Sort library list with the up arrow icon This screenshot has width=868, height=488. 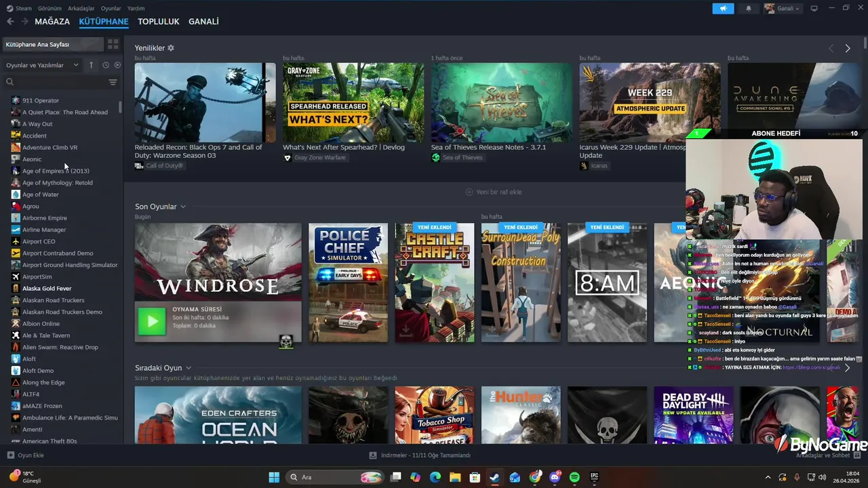click(x=92, y=65)
